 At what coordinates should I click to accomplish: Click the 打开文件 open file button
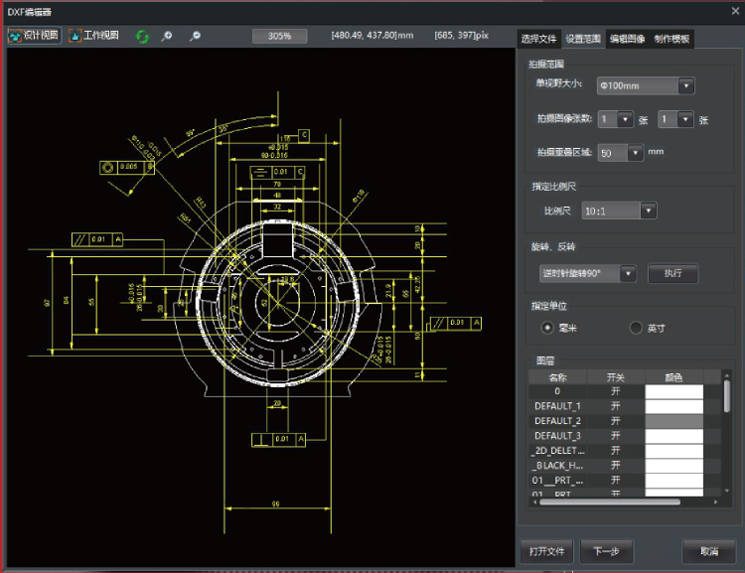coord(547,551)
